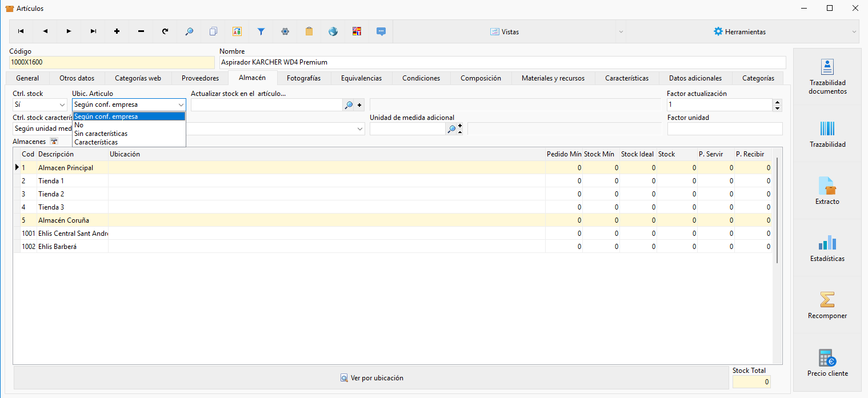The height and width of the screenshot is (398, 868).
Task: Open the blue chat bubble icon
Action: [x=381, y=31]
